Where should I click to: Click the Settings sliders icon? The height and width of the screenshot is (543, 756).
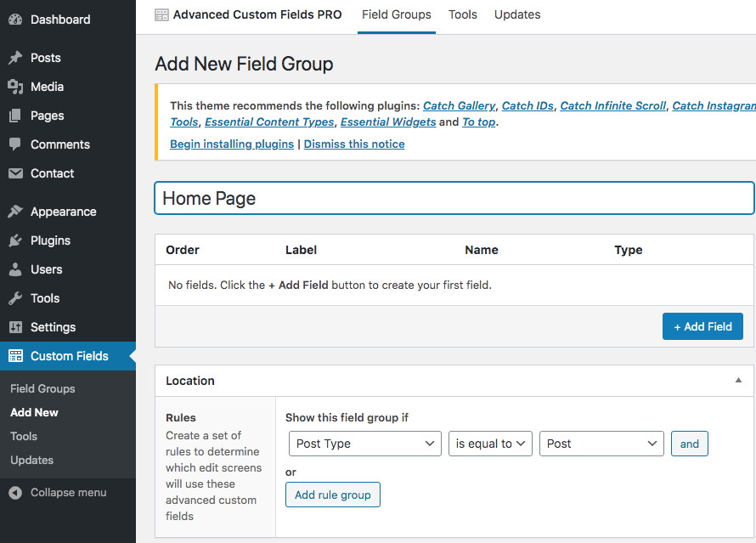click(15, 327)
